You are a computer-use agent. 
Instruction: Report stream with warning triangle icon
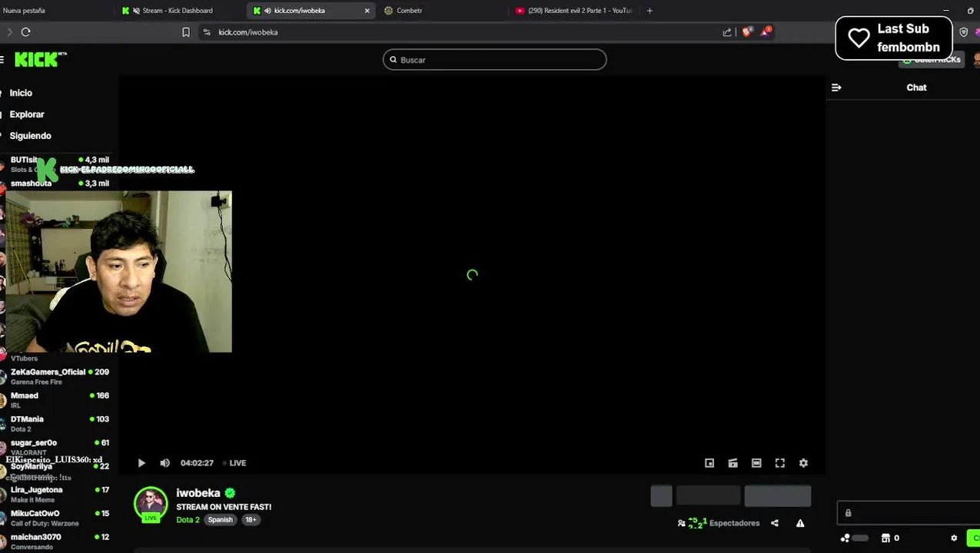(800, 523)
